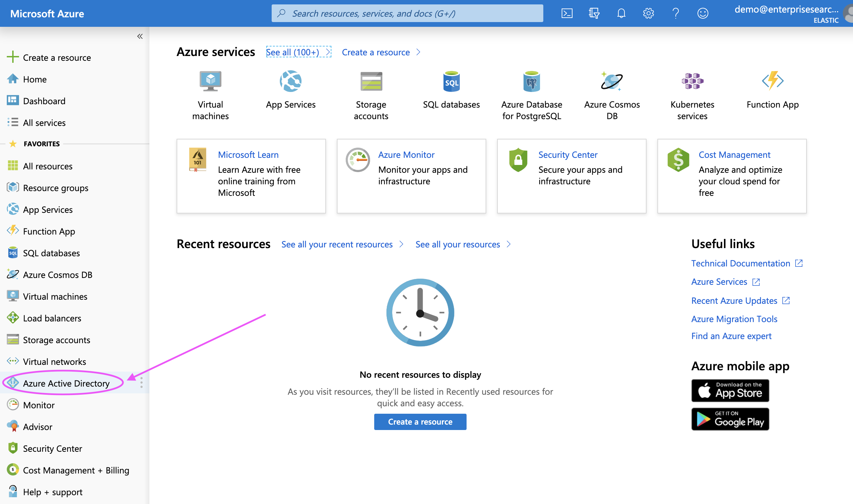853x504 pixels.
Task: Select Azure Active Directory in the sidebar
Action: (x=66, y=383)
